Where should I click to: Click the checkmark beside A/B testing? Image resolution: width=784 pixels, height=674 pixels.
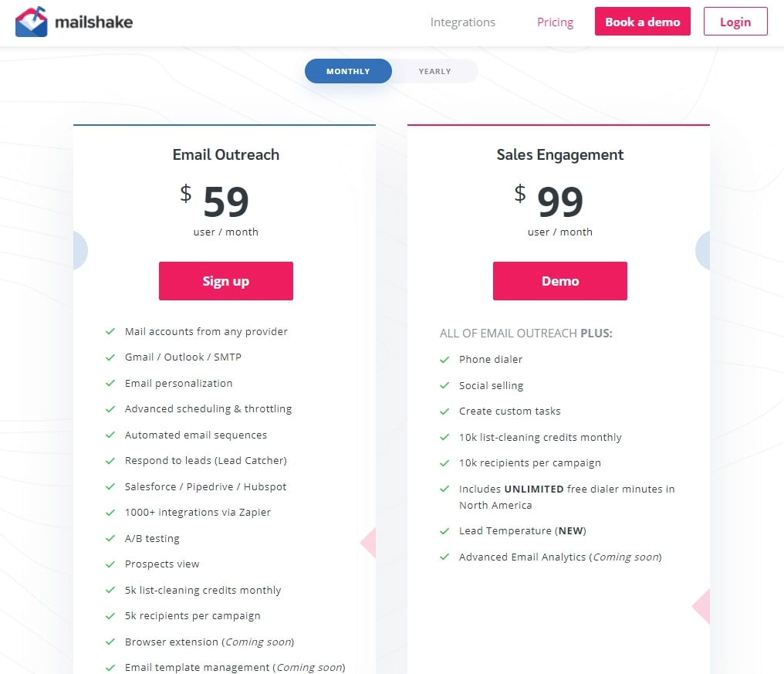coord(110,538)
